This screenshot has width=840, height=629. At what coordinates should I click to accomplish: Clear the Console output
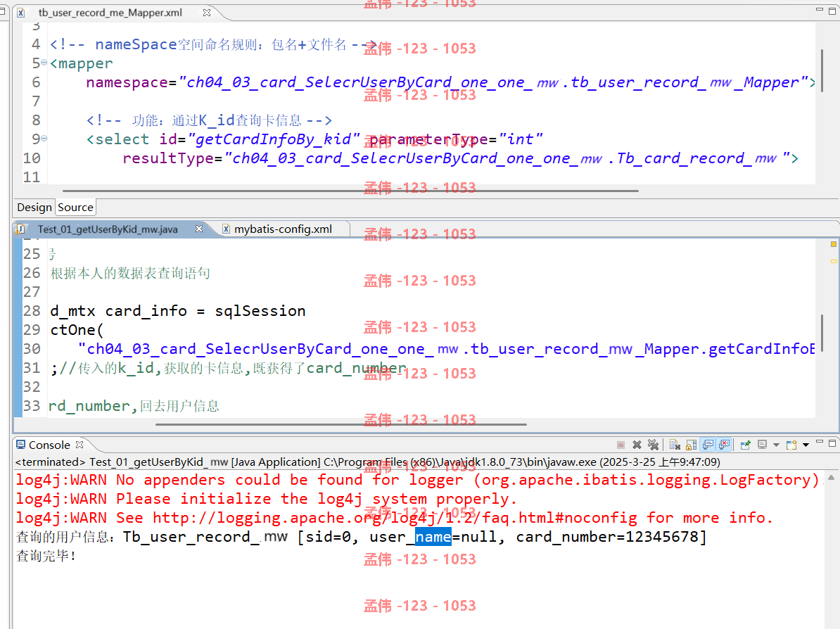click(x=675, y=445)
